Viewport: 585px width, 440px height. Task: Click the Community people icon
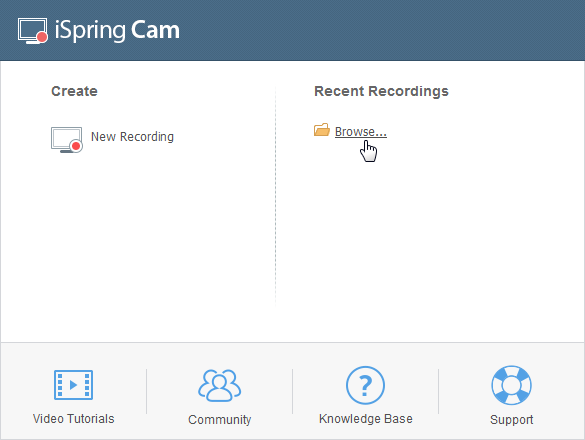coord(219,386)
